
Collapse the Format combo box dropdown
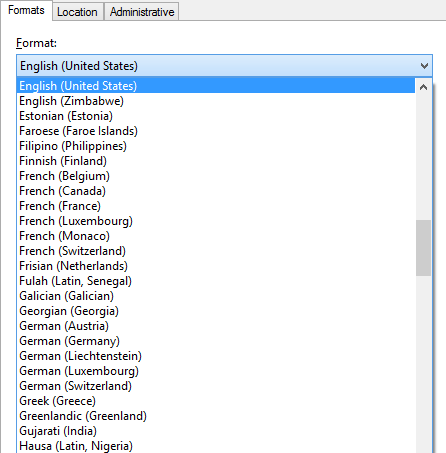click(224, 66)
